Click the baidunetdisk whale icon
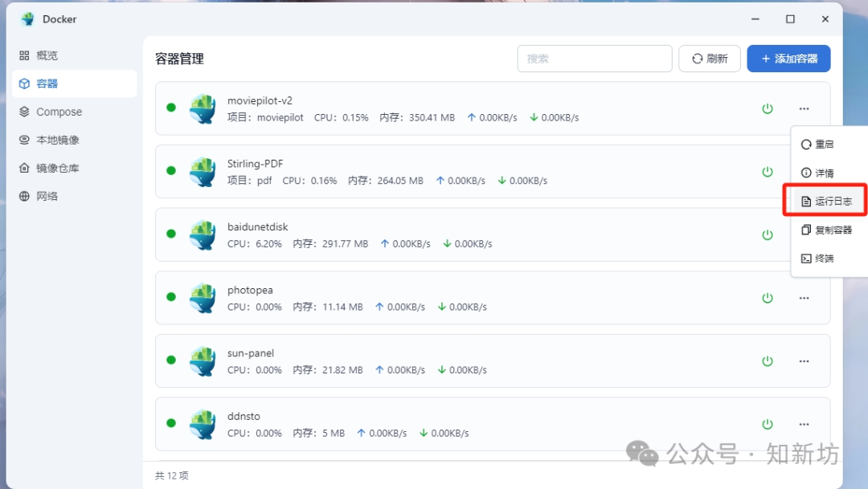The image size is (868, 489). 203,235
